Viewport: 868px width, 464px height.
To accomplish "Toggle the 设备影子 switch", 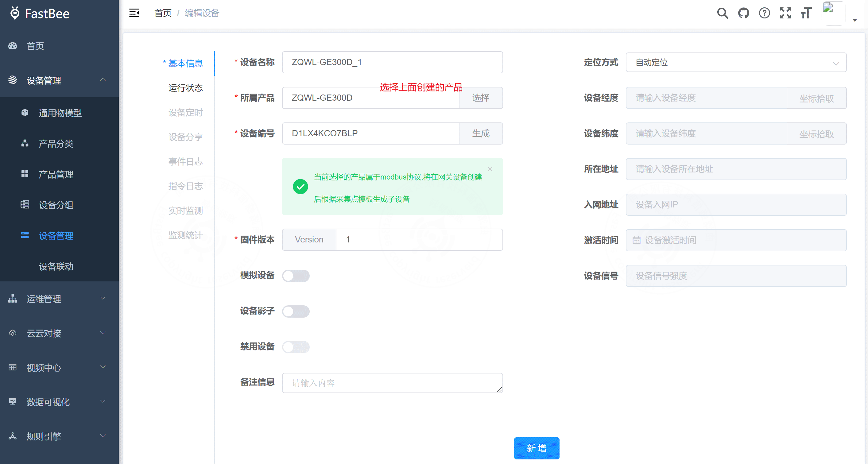I will pyautogui.click(x=296, y=311).
